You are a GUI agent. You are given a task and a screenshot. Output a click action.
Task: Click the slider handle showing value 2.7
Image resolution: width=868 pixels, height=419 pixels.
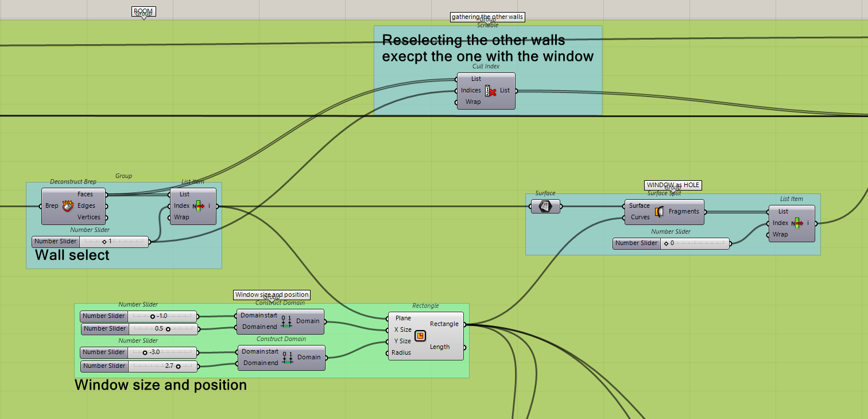click(x=178, y=366)
